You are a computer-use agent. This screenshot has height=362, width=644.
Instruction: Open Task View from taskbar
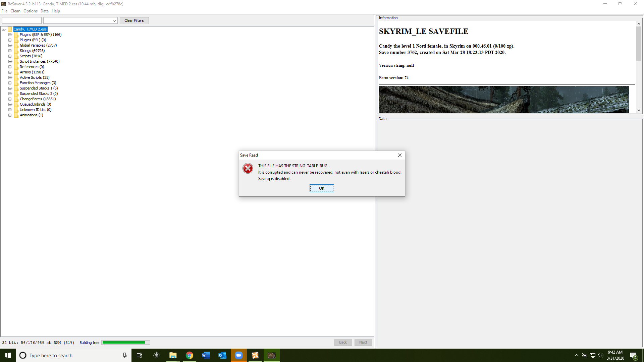pos(140,355)
